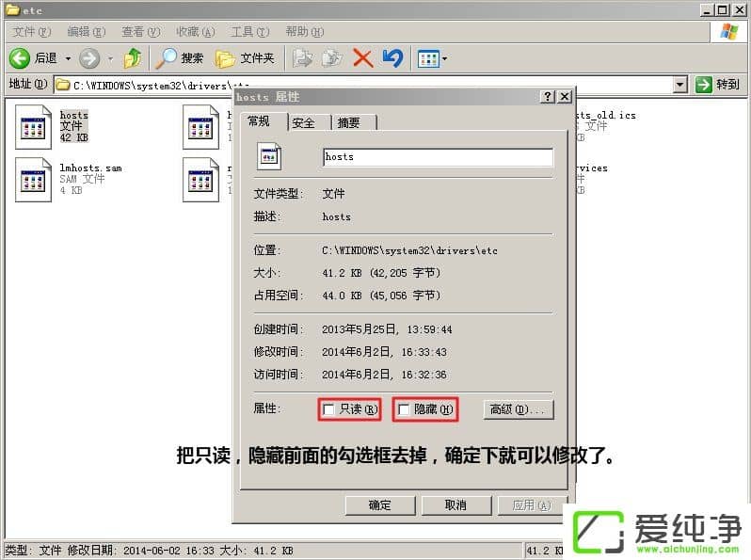Click created time 2013年5月25日
The width and height of the screenshot is (751, 560).
387,329
